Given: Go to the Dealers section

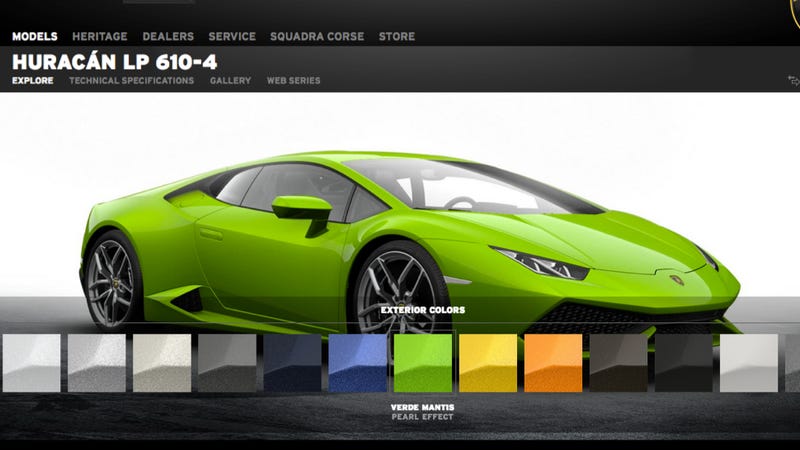Looking at the screenshot, I should (x=168, y=36).
